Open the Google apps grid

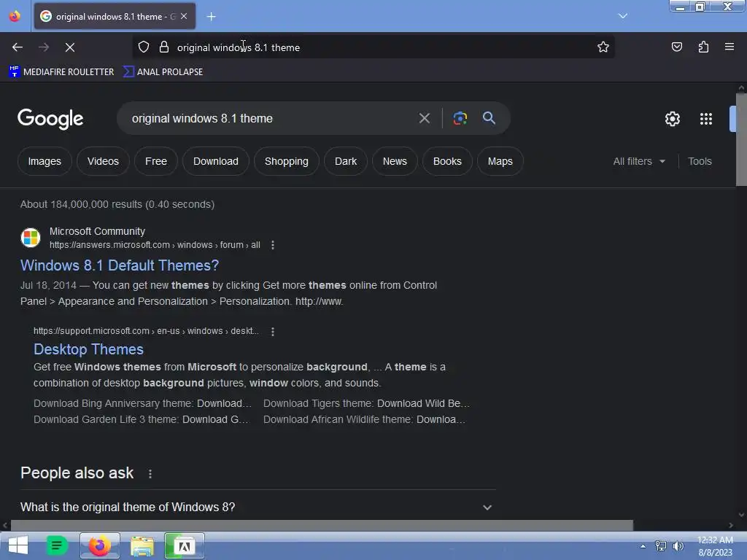click(x=706, y=119)
